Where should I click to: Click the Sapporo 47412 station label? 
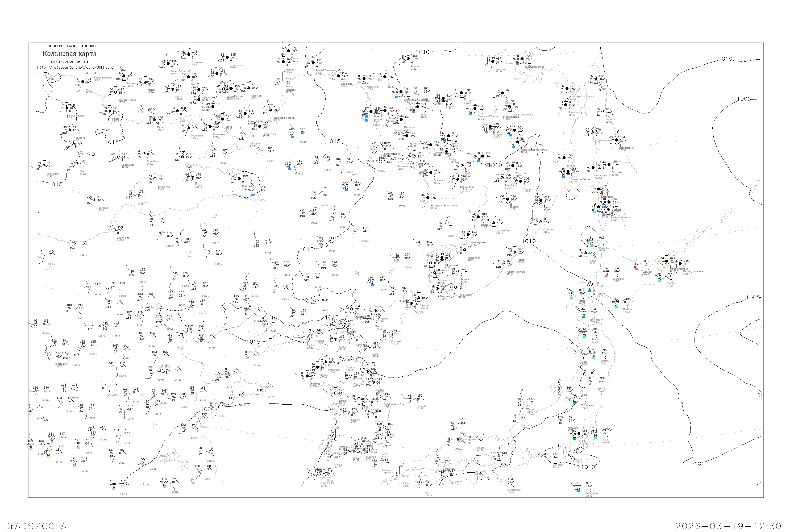click(600, 295)
